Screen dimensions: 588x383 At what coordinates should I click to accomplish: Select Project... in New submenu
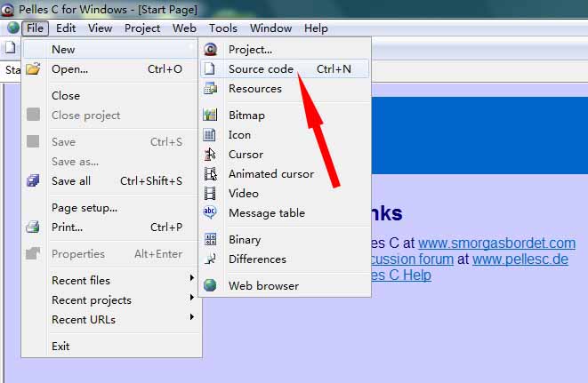click(285, 50)
